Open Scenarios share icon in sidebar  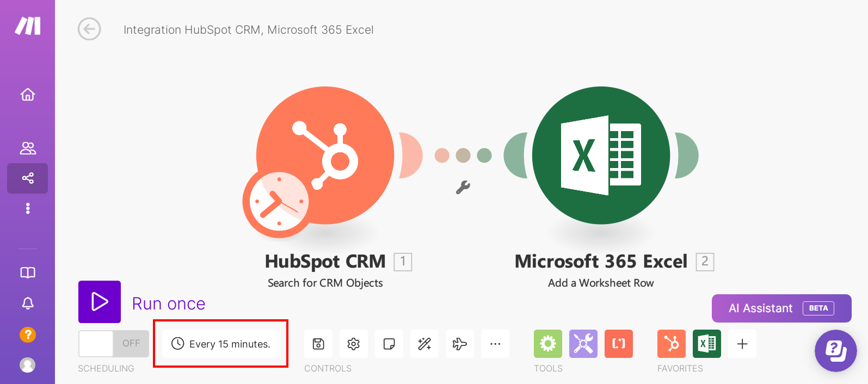point(28,178)
